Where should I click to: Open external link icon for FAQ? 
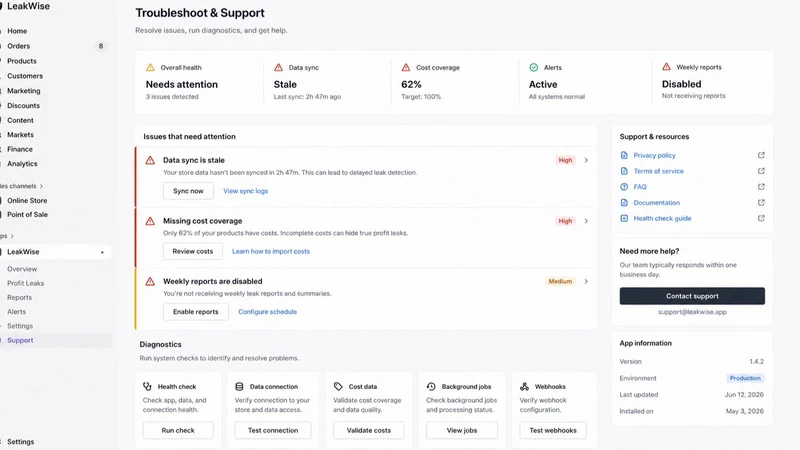(761, 187)
